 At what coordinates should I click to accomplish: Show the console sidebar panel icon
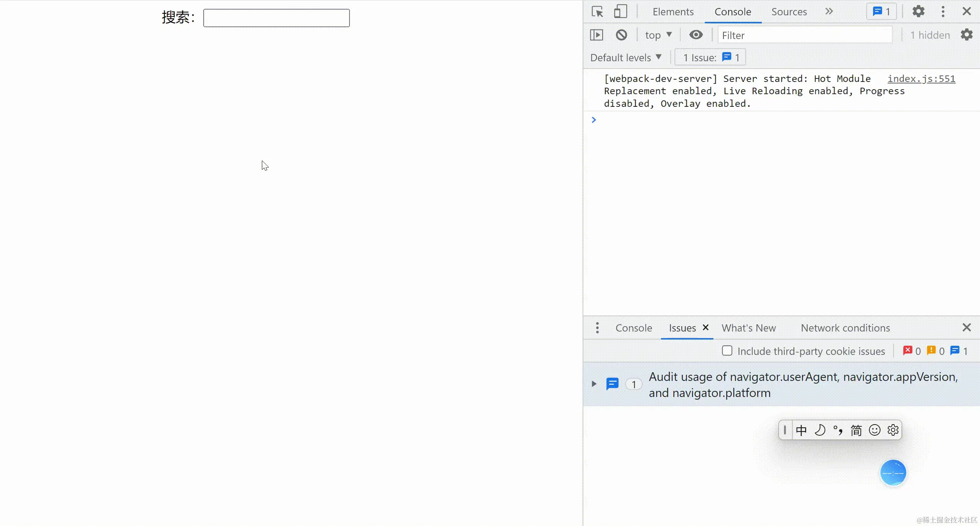click(596, 35)
